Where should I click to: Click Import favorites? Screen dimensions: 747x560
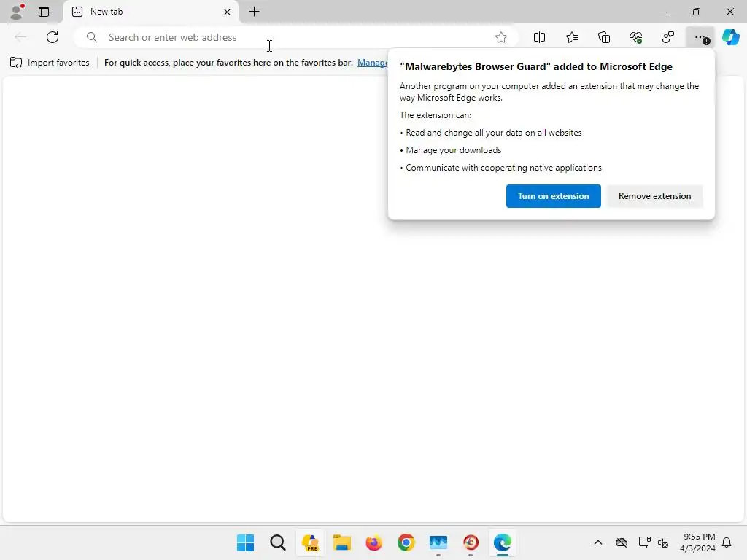50,63
